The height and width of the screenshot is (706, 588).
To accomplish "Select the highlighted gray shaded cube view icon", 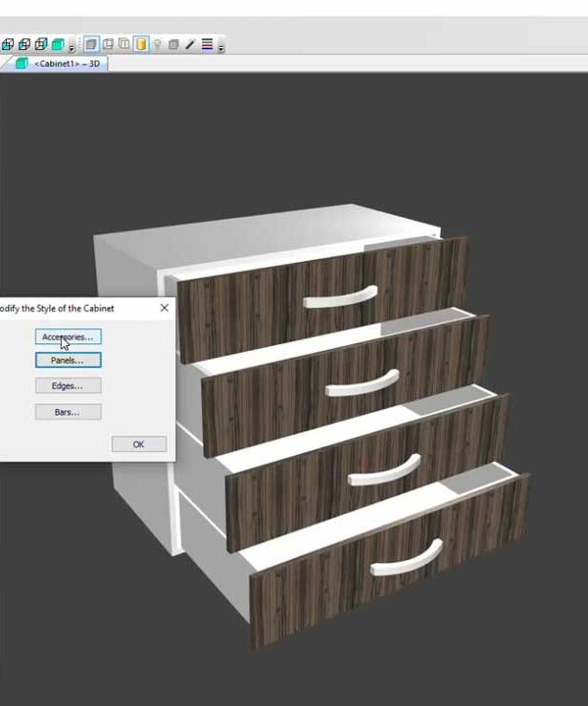I will pyautogui.click(x=91, y=44).
